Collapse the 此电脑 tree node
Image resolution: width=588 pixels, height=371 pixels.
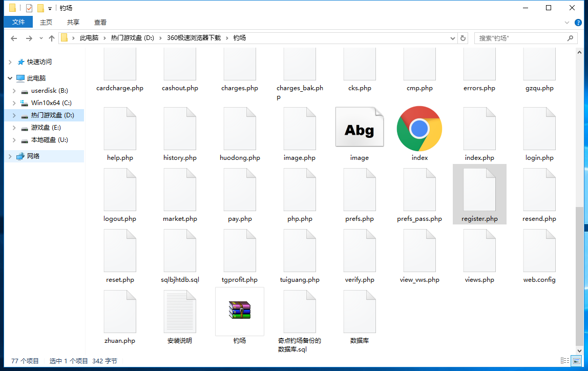10,78
